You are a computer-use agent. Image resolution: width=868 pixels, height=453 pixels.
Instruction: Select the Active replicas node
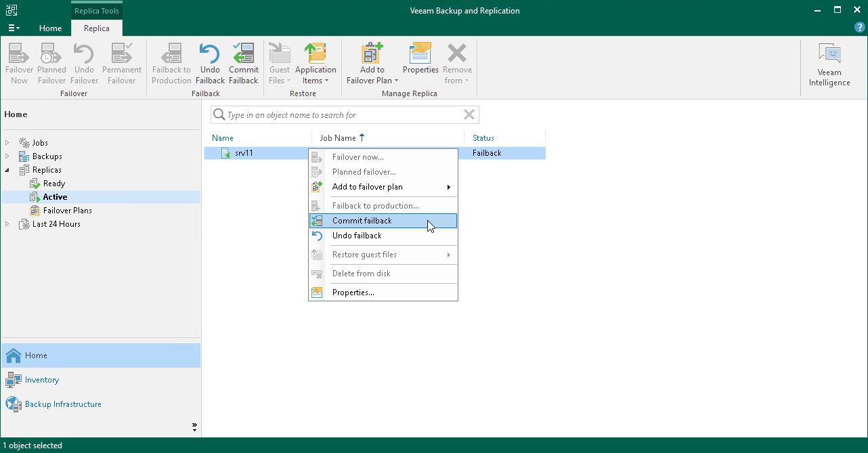55,197
